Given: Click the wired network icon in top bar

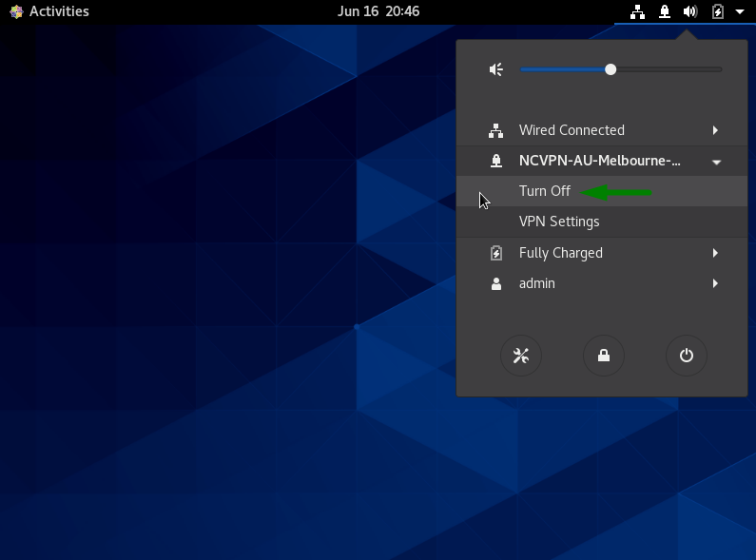Looking at the screenshot, I should [x=637, y=11].
